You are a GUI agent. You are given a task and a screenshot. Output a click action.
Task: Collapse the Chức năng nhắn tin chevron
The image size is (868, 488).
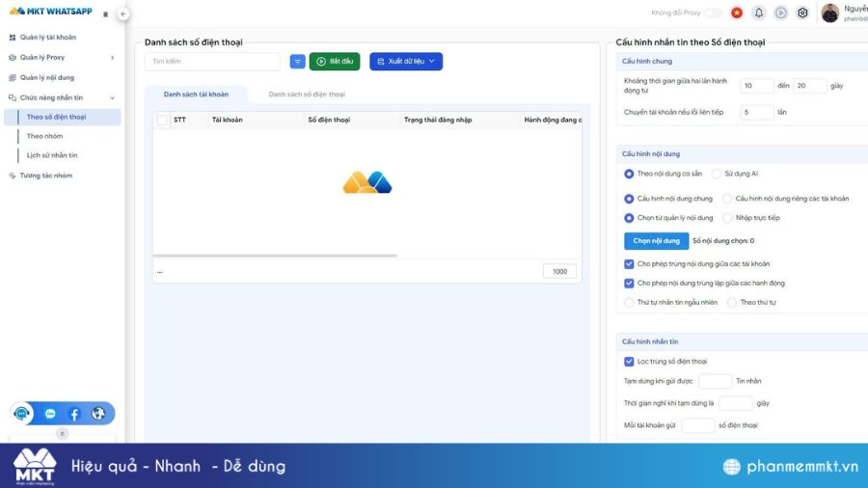113,98
